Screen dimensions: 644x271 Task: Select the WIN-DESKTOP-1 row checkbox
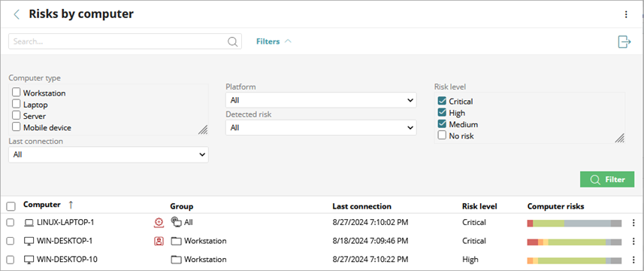pyautogui.click(x=11, y=242)
